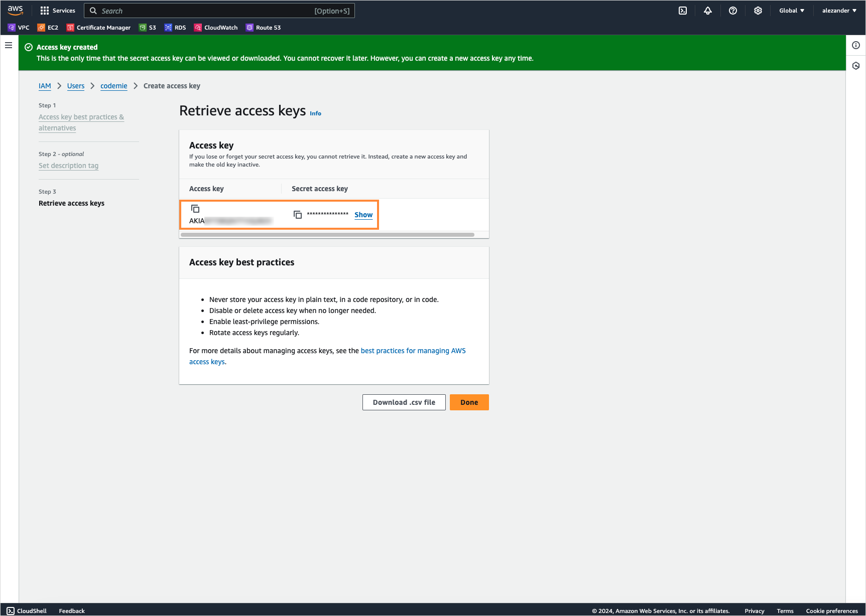Open the alezander account dropdown

coord(838,10)
